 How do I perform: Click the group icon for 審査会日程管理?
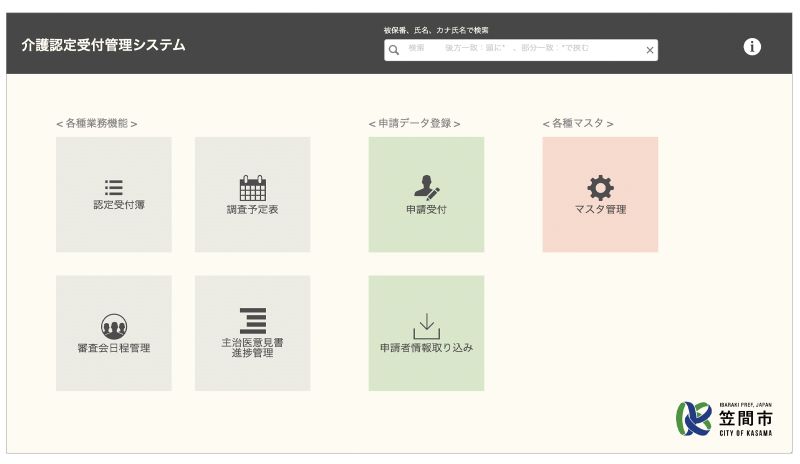pyautogui.click(x=113, y=326)
